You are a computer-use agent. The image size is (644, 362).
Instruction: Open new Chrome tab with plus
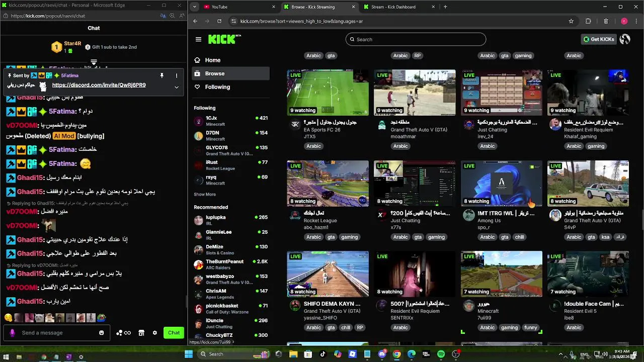pyautogui.click(x=445, y=7)
